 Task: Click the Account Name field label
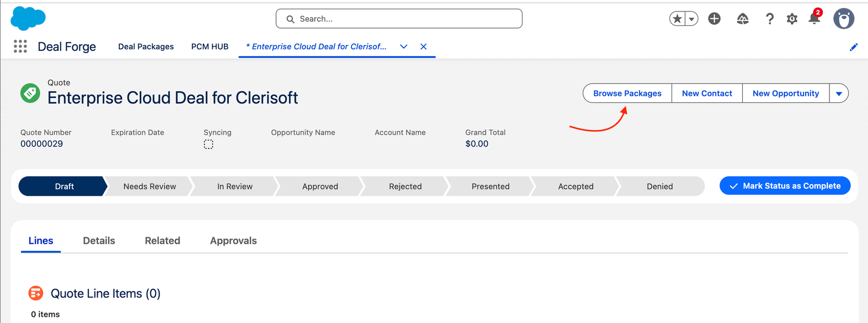pos(400,132)
